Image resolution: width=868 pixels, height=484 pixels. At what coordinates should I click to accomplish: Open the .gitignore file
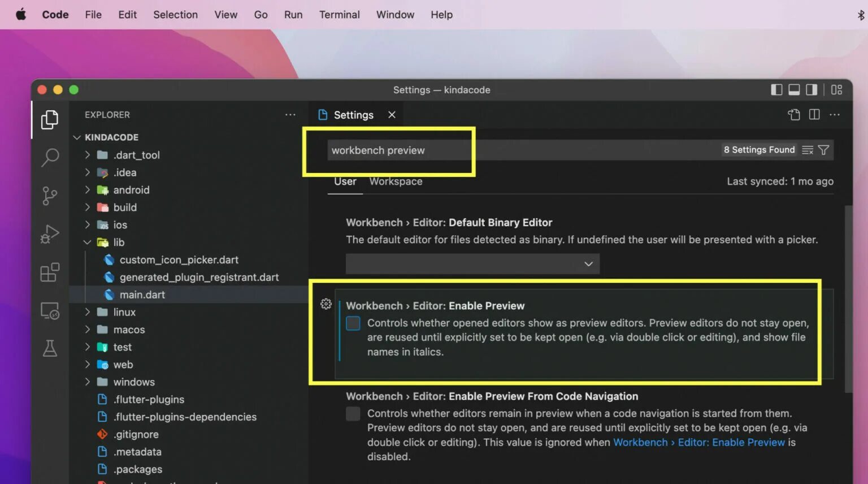coord(136,435)
